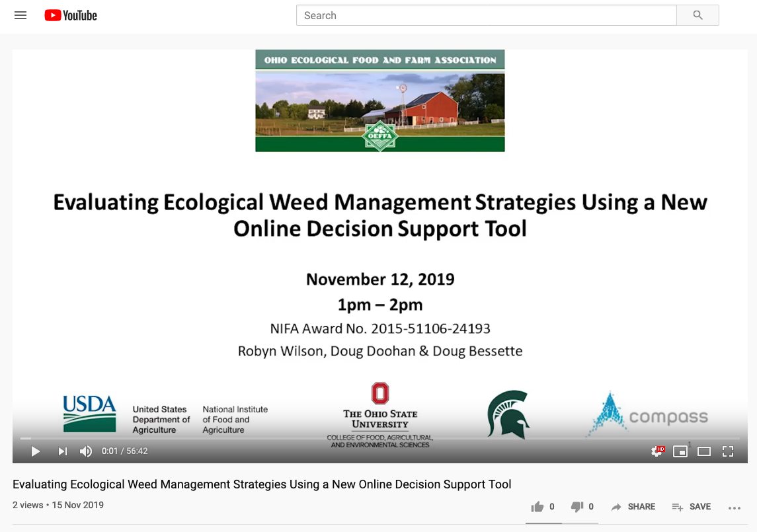Open the hamburger guide menu
This screenshot has width=757, height=532.
pyautogui.click(x=20, y=15)
